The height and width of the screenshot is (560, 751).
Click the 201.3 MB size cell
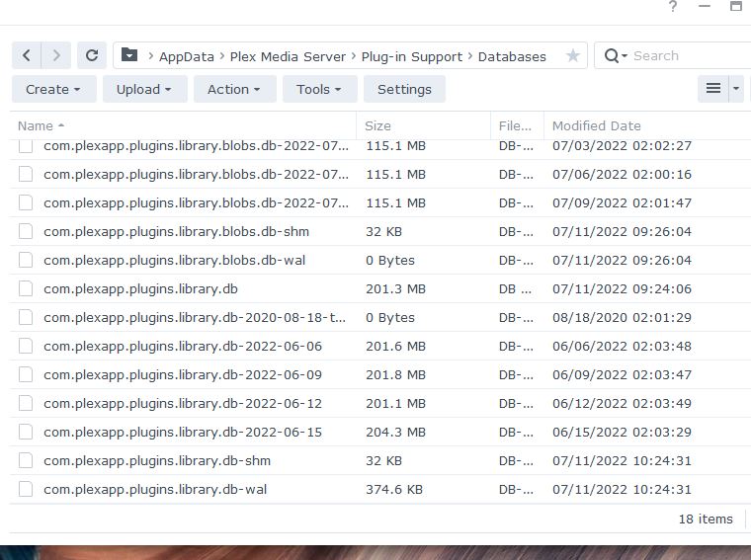pyautogui.click(x=395, y=289)
